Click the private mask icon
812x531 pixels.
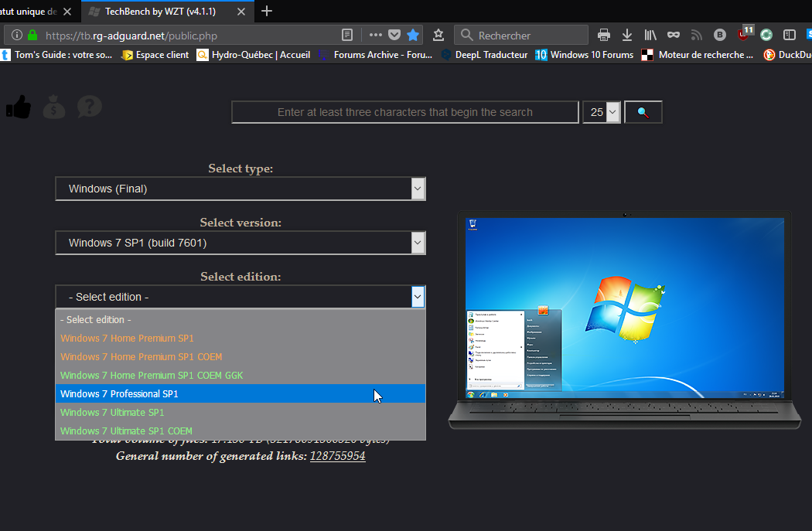point(674,36)
